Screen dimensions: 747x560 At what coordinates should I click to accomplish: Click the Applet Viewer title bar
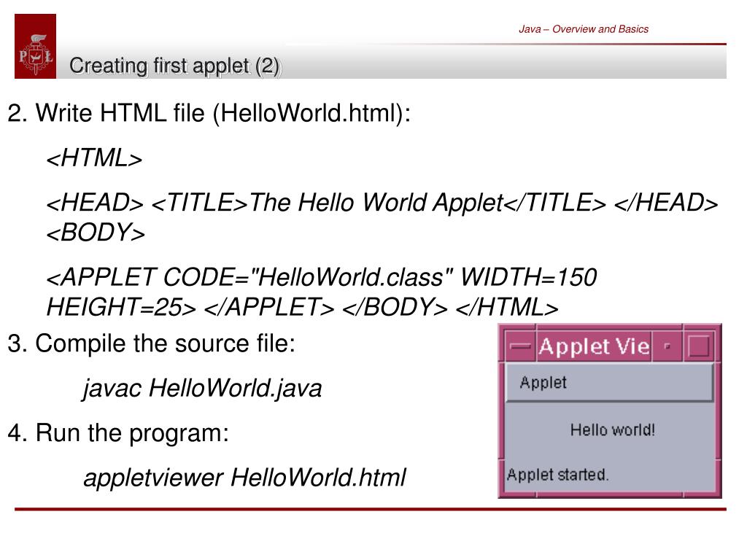(x=592, y=346)
